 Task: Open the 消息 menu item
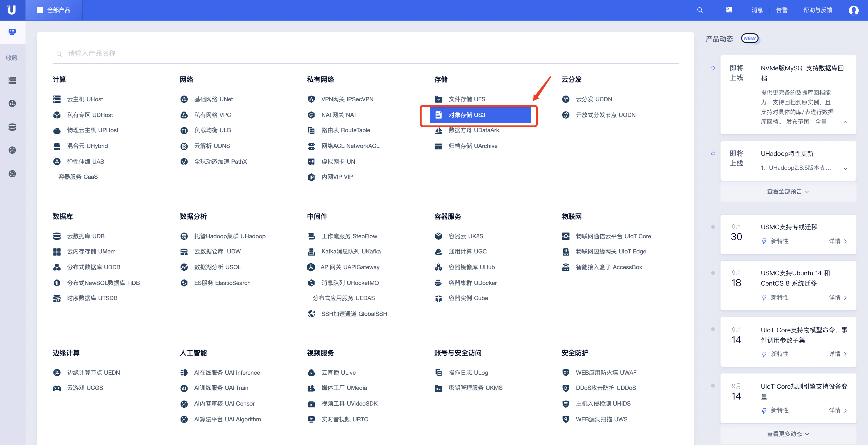point(757,10)
